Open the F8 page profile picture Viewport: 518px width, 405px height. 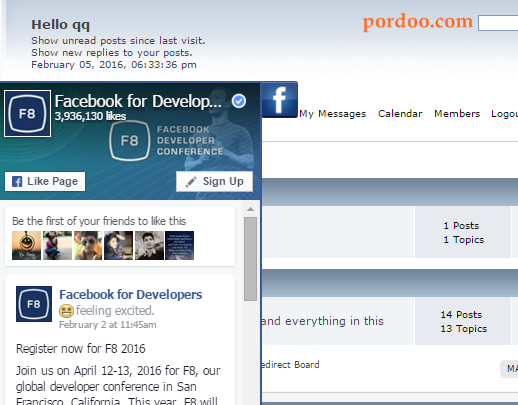(27, 114)
